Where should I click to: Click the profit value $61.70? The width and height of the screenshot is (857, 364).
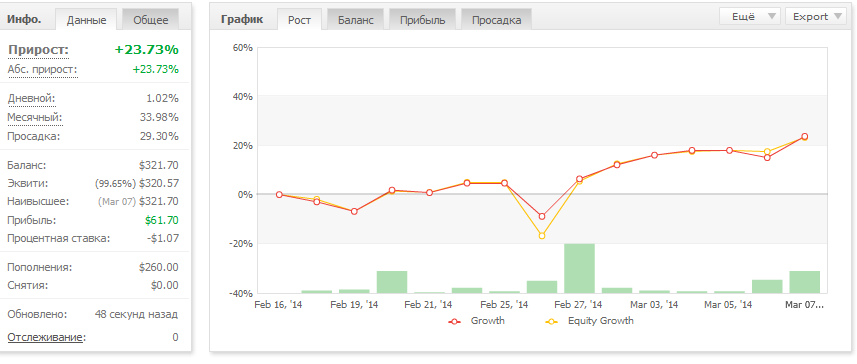point(162,220)
